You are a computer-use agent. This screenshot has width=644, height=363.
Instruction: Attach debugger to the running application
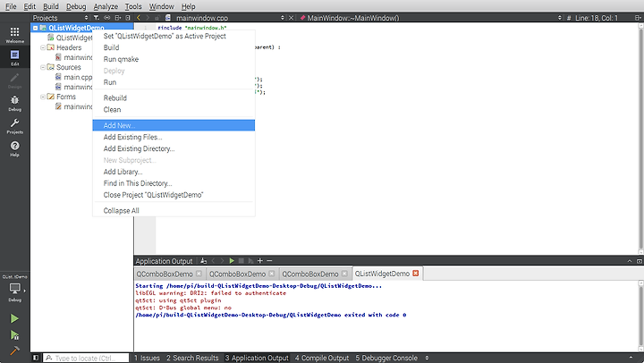(250, 261)
